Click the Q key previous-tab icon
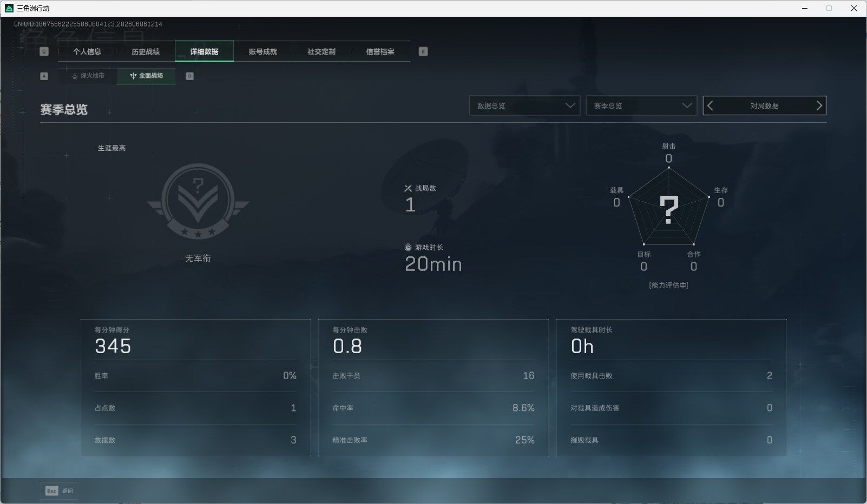The image size is (867, 504). coord(44,51)
